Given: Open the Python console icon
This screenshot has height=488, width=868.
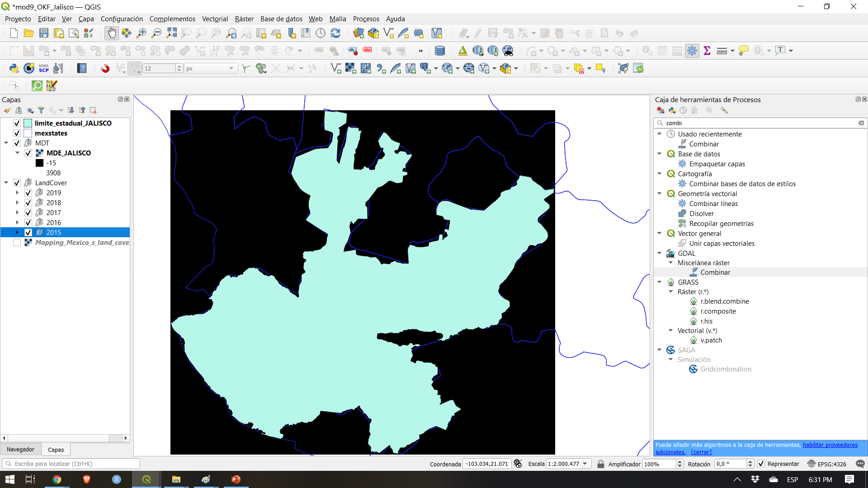Looking at the screenshot, I should coord(14,68).
